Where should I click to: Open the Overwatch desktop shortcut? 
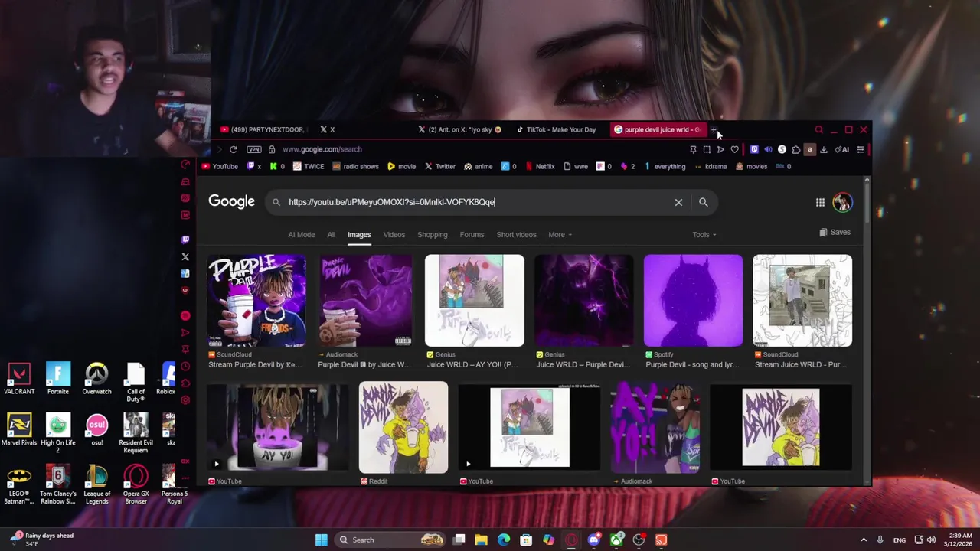click(x=96, y=380)
